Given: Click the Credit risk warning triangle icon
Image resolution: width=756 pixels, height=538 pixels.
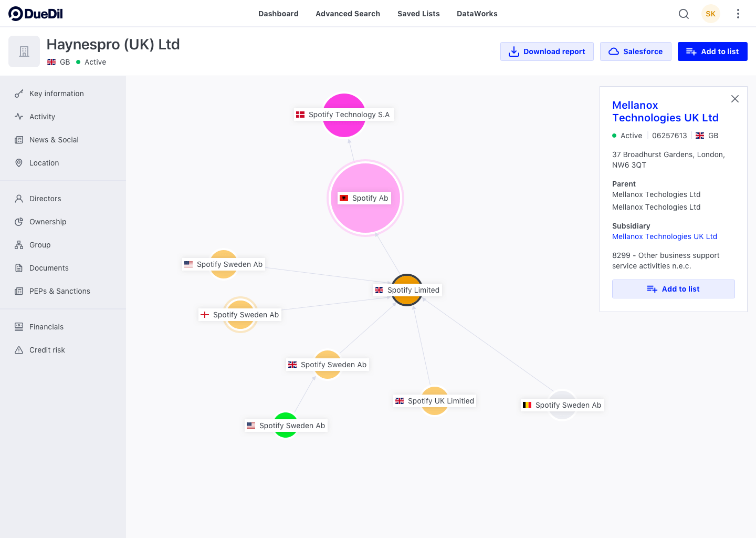Looking at the screenshot, I should pyautogui.click(x=19, y=350).
